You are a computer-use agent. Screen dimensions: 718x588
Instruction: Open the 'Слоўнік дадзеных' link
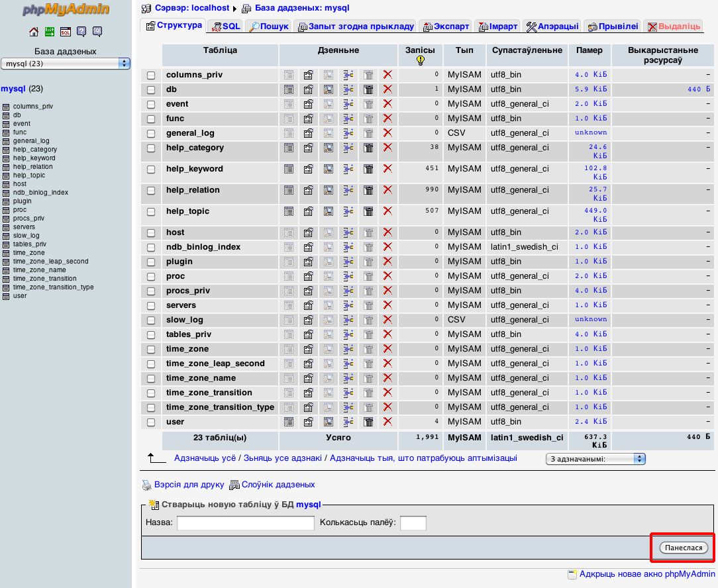coord(278,485)
